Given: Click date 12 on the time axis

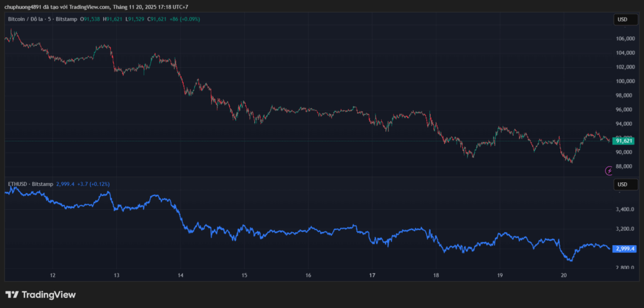Looking at the screenshot, I should click(53, 275).
